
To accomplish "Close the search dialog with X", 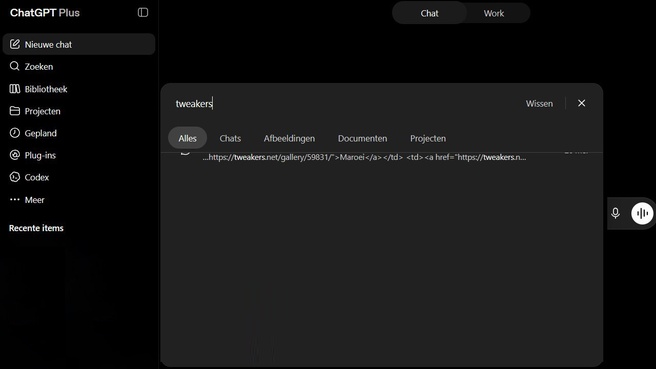I will coord(582,103).
